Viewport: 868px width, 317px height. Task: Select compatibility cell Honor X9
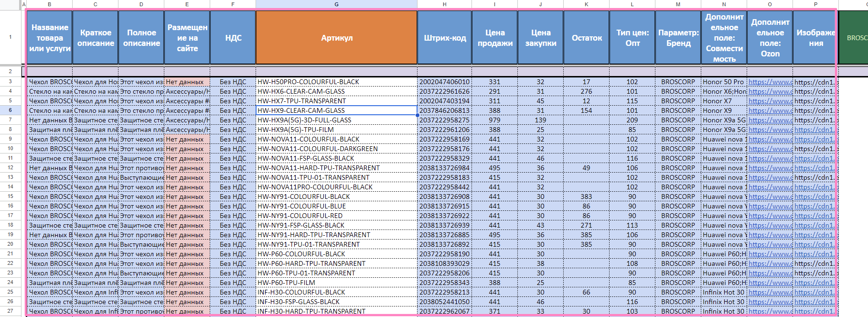pyautogui.click(x=724, y=110)
